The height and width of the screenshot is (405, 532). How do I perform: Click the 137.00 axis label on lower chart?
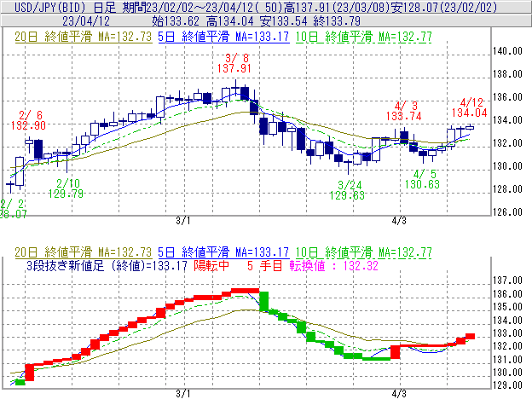click(x=507, y=281)
